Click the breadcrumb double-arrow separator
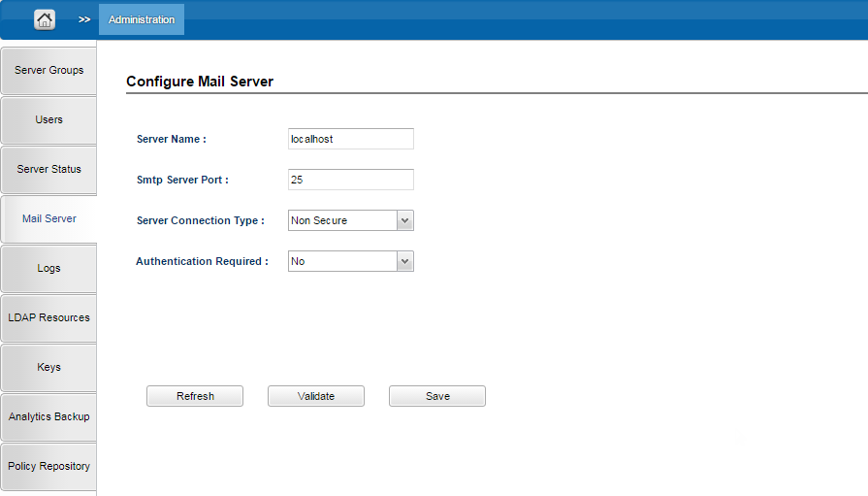868x496 pixels. click(84, 20)
